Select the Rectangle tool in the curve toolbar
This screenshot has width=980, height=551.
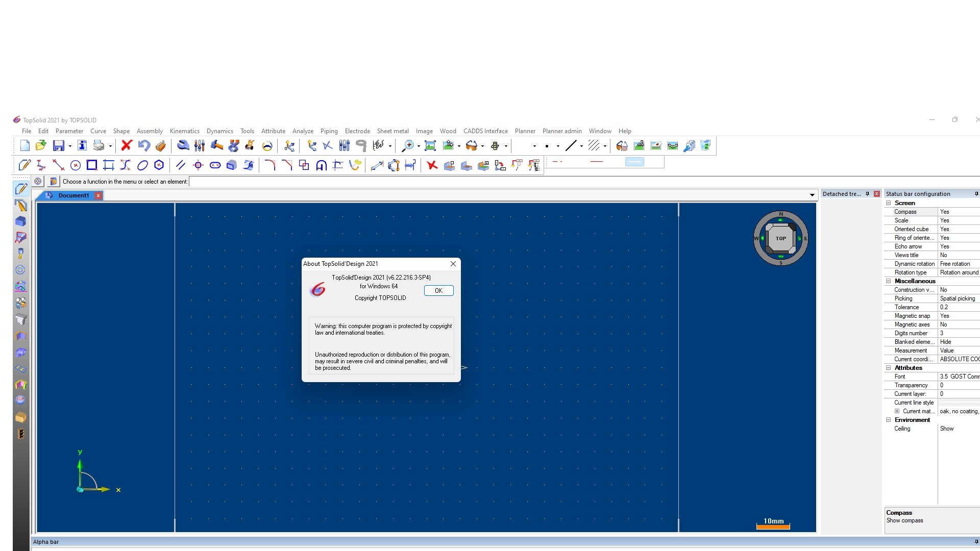pyautogui.click(x=92, y=165)
